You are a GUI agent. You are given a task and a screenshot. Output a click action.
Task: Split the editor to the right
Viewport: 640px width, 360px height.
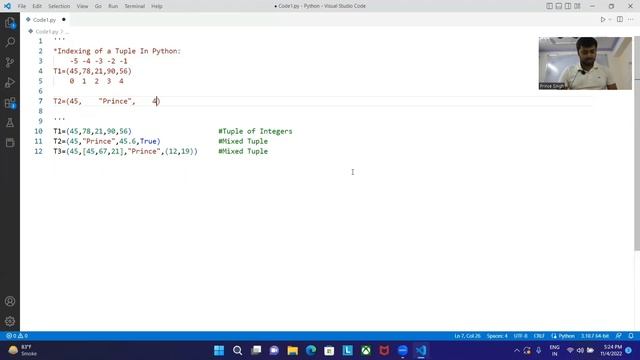pyautogui.click(x=620, y=20)
